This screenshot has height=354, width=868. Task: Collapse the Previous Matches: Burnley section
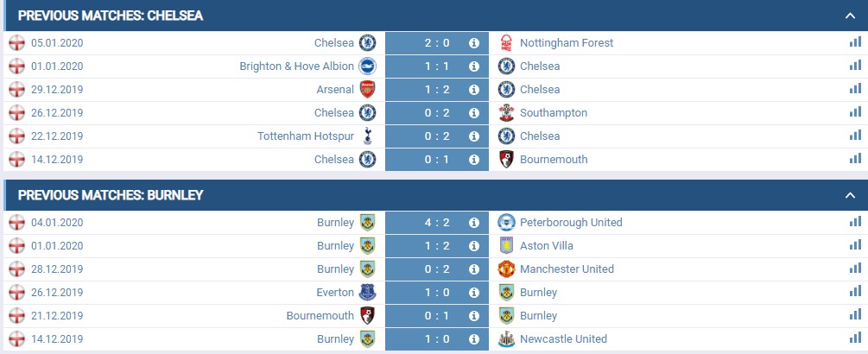click(850, 195)
